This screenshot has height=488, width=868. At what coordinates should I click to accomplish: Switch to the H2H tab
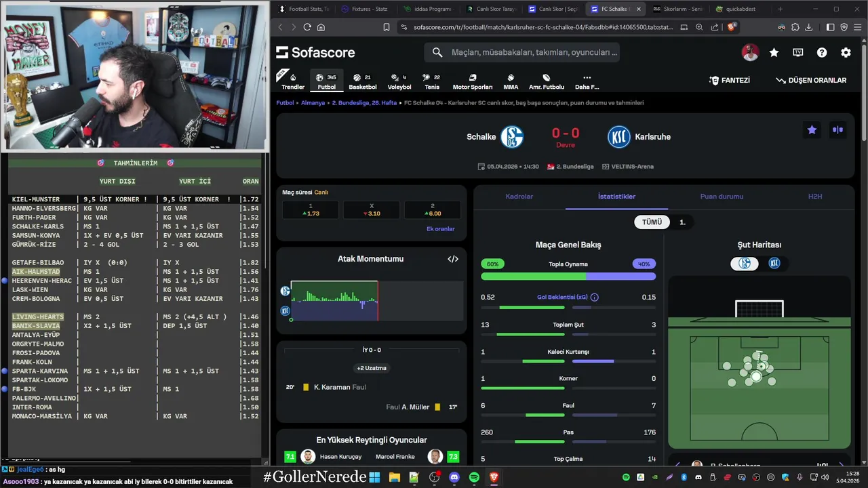click(x=815, y=197)
